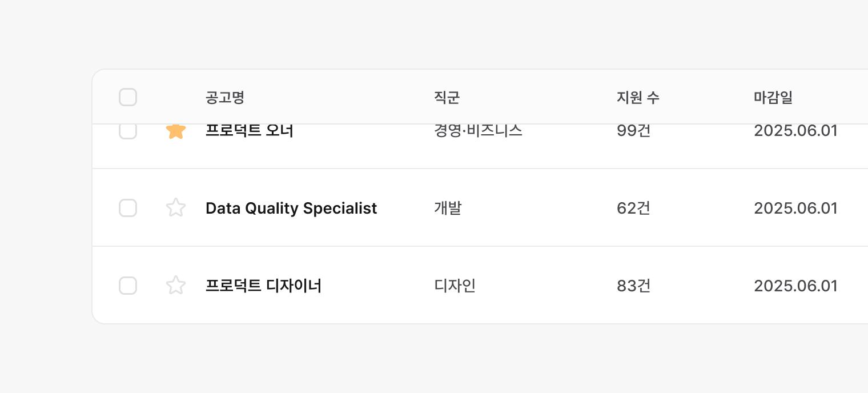
Task: Unstar the 프로덕트 오너 posting
Action: (176, 132)
